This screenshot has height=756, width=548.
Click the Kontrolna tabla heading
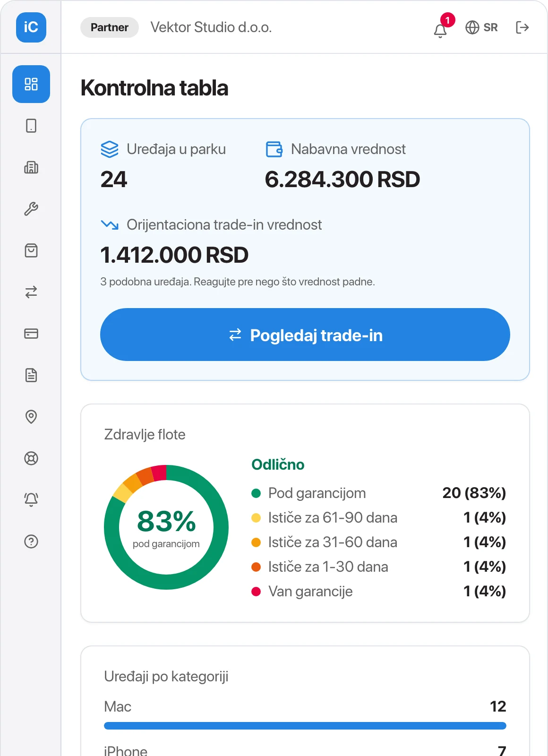154,88
